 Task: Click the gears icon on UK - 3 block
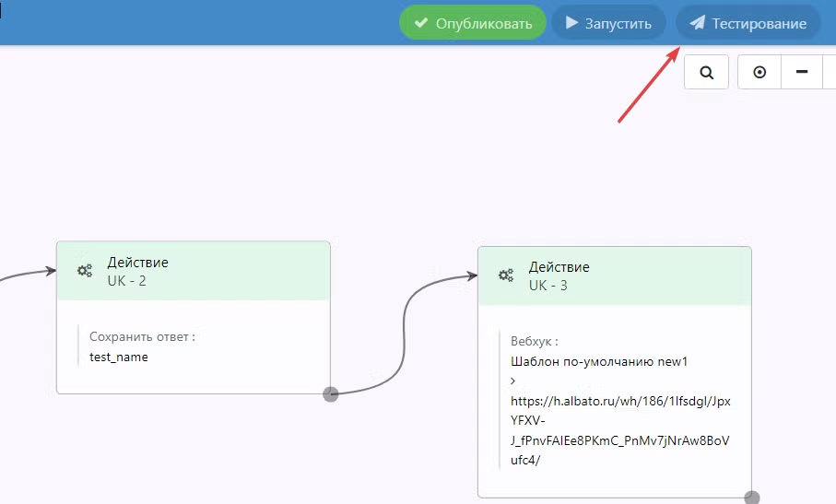[x=506, y=275]
